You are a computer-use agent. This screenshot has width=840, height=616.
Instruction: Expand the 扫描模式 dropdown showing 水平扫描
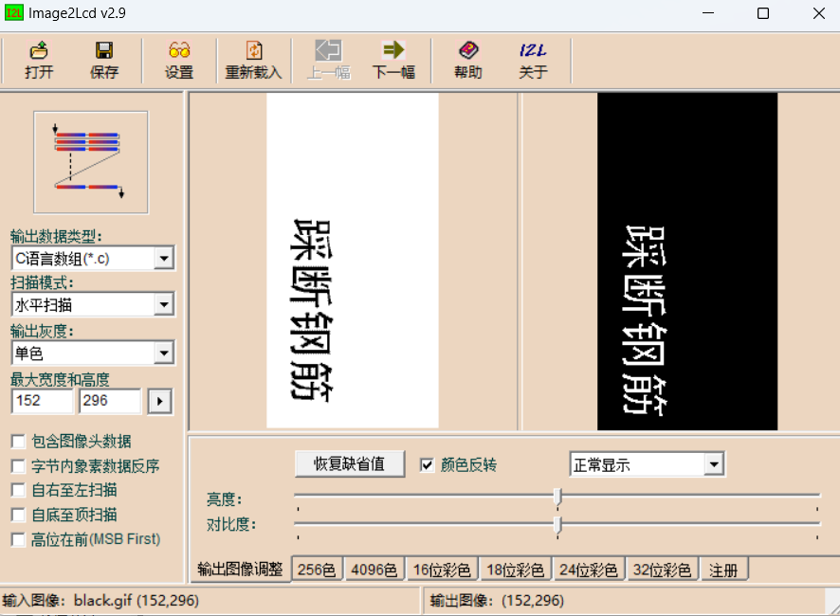(164, 305)
